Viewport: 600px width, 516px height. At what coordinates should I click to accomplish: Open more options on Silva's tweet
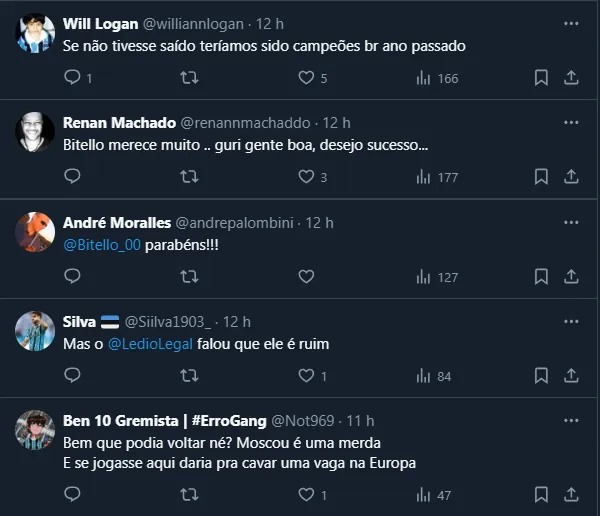click(570, 321)
